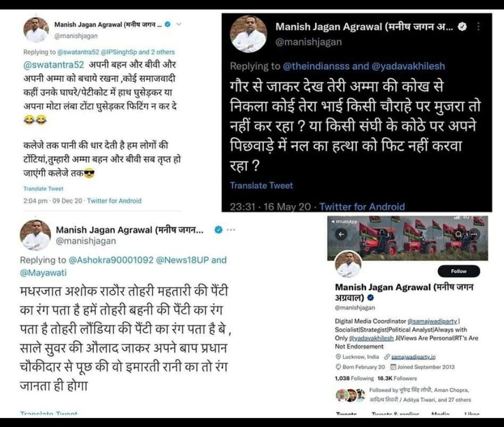Click the Follow button on the profile

(x=458, y=272)
